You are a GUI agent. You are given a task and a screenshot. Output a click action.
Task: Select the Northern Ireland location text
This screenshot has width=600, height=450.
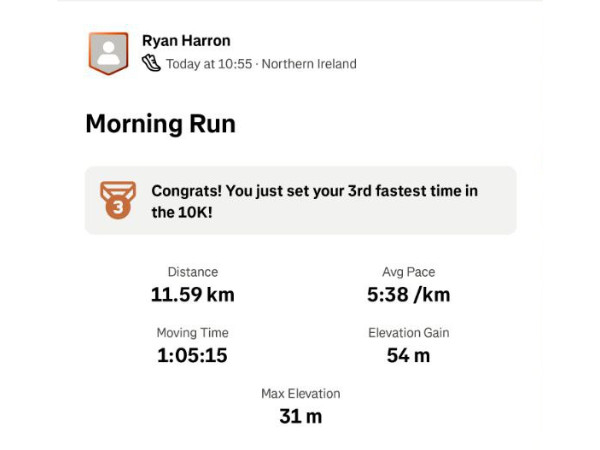coord(309,64)
